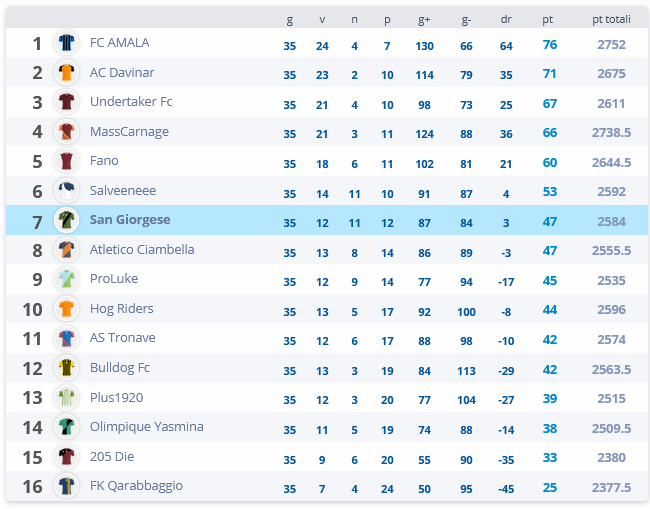650x509 pixels.
Task: Open the Olimpique Yasmina team link
Action: [147, 427]
